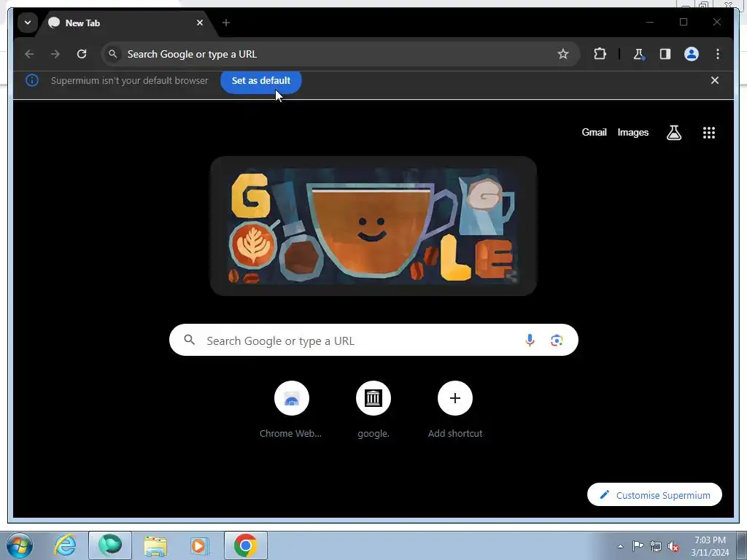Open a new tab with plus button
Image resolution: width=747 pixels, height=560 pixels.
(226, 23)
